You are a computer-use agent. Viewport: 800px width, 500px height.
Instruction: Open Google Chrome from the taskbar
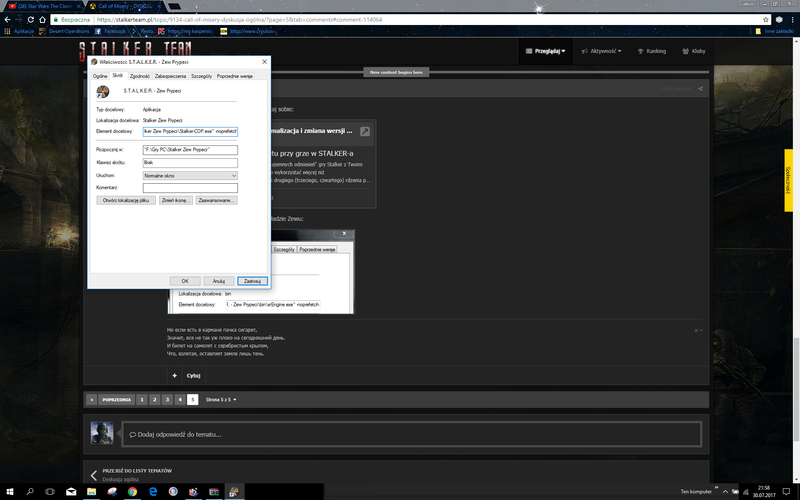[x=132, y=492]
